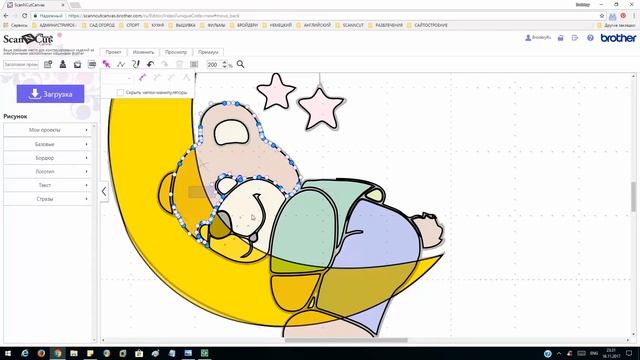Click the trash delete icon
The image size is (640, 360).
(179, 64)
